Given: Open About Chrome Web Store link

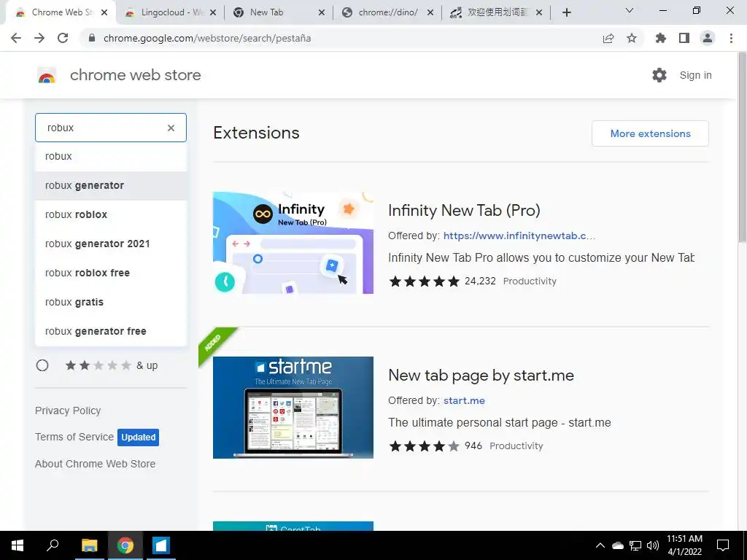Looking at the screenshot, I should click(96, 464).
